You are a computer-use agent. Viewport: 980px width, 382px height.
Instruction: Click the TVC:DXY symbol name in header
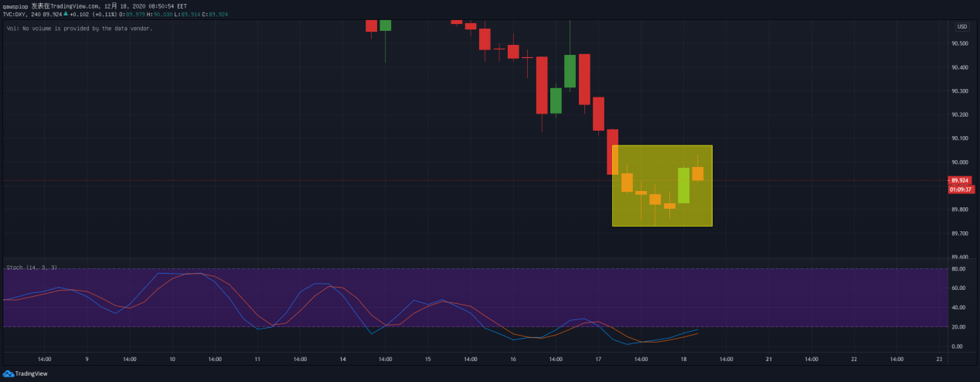15,14
